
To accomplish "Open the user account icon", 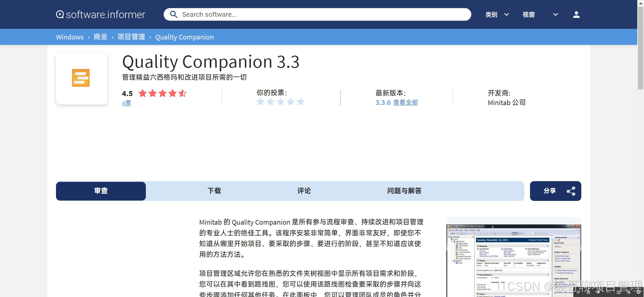I will [x=576, y=14].
